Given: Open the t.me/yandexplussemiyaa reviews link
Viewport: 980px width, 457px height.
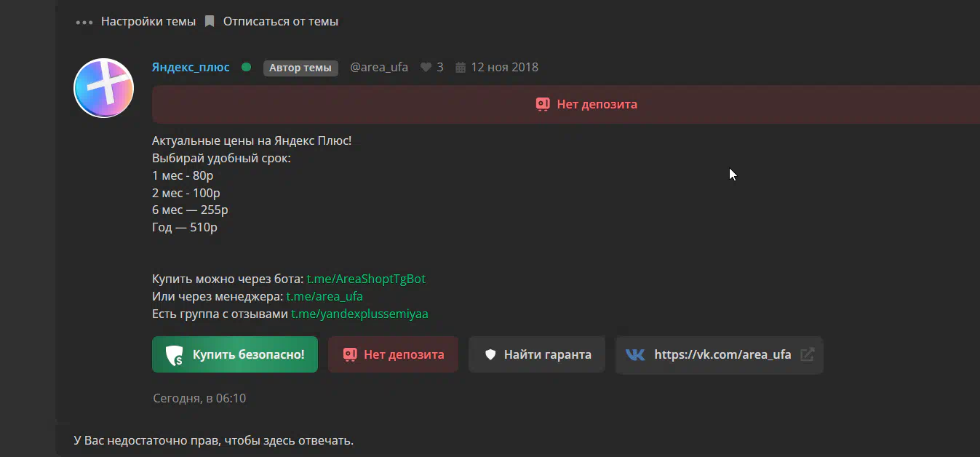Looking at the screenshot, I should (x=359, y=314).
